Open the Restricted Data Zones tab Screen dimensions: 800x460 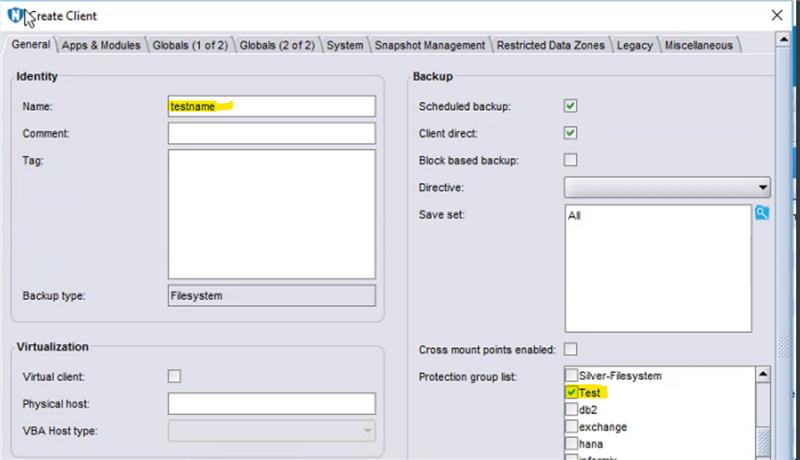pyautogui.click(x=551, y=45)
